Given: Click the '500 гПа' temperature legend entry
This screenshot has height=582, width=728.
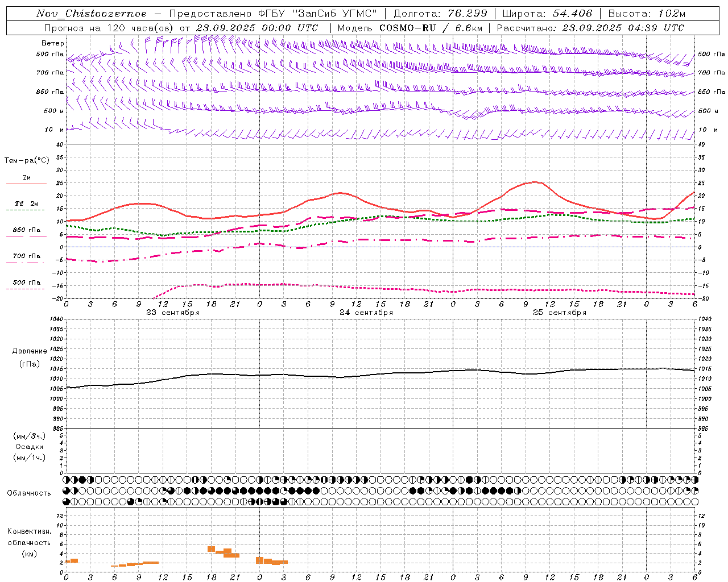Looking at the screenshot, I should 27,282.
